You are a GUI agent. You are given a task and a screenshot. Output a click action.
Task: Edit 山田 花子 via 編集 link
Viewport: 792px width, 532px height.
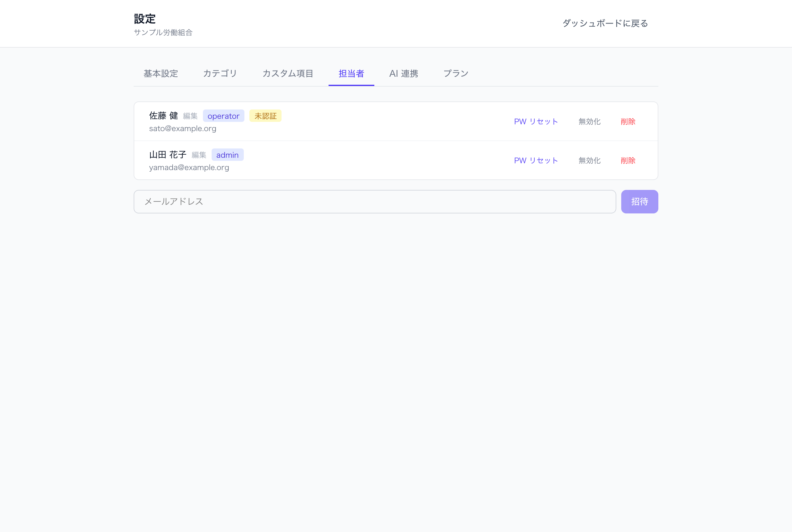point(199,155)
